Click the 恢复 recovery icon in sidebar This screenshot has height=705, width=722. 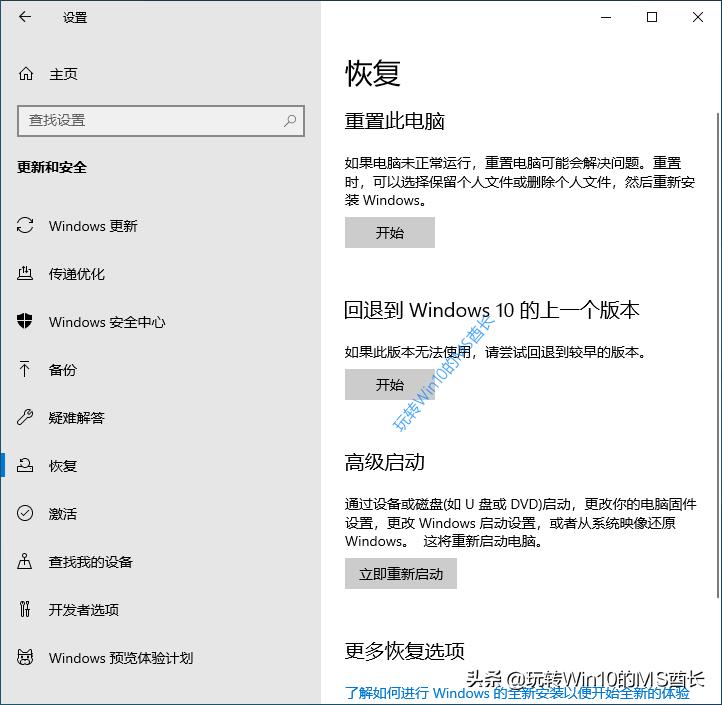click(x=25, y=465)
